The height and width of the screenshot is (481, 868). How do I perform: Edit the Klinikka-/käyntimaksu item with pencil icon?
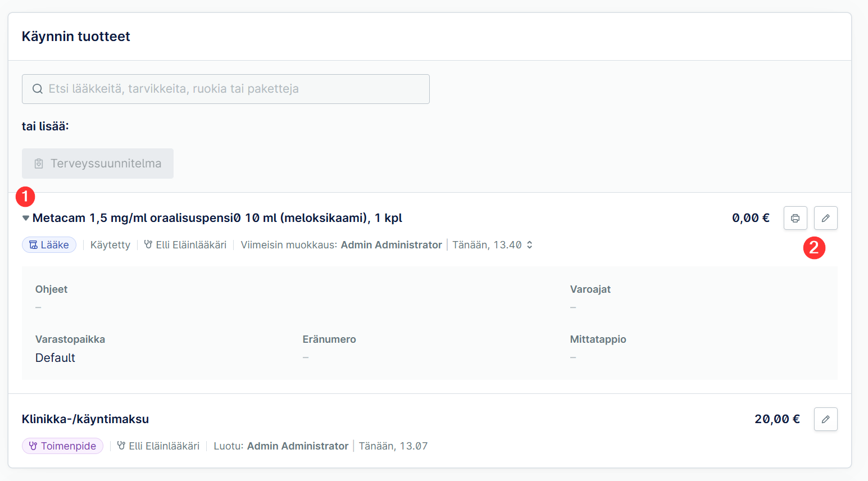pos(825,419)
